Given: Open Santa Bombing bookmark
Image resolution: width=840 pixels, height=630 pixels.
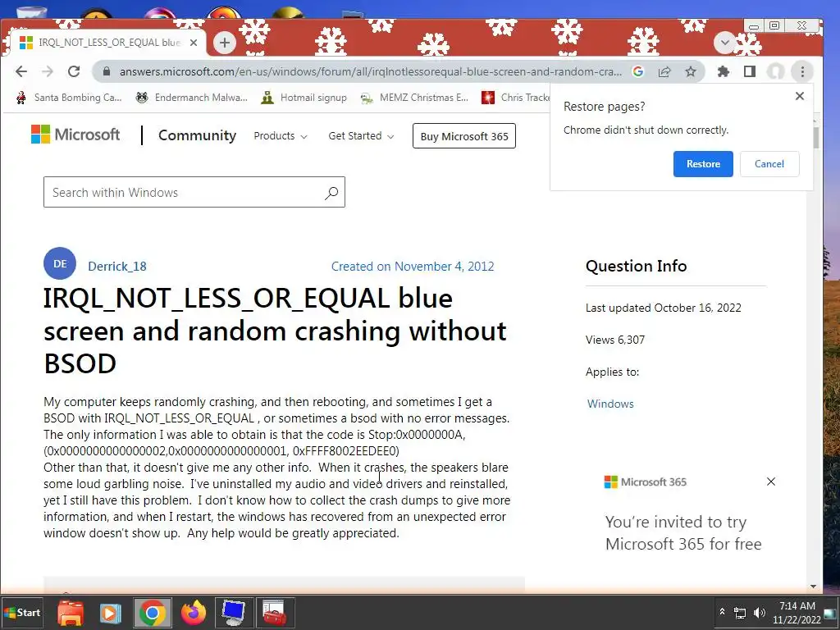Looking at the screenshot, I should pyautogui.click(x=69, y=98).
